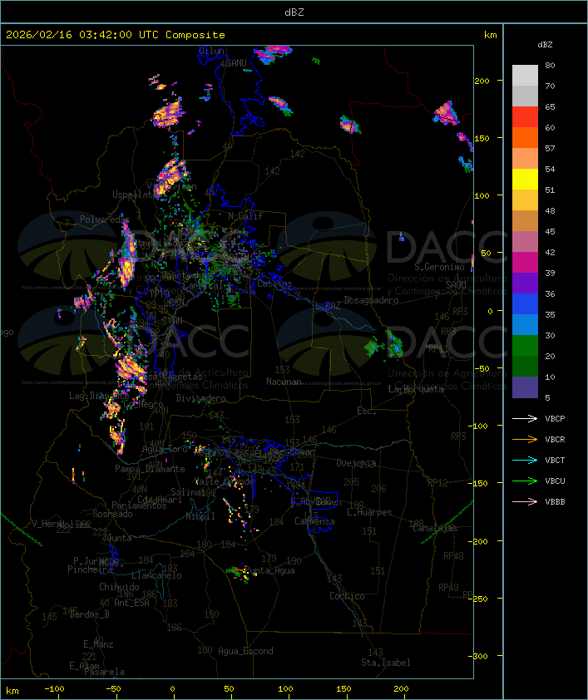
Task: Click the Parlamentos place label
Action: click(139, 505)
